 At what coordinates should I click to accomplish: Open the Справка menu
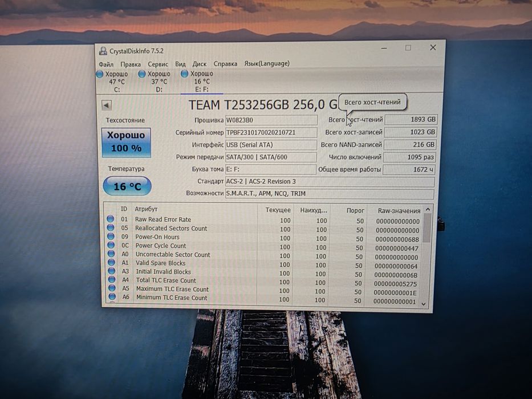(x=225, y=64)
